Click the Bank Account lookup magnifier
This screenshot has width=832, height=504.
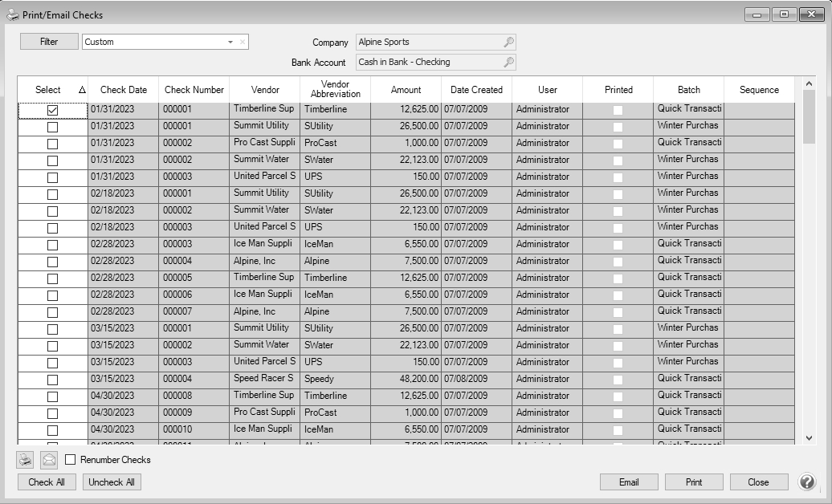click(x=508, y=62)
